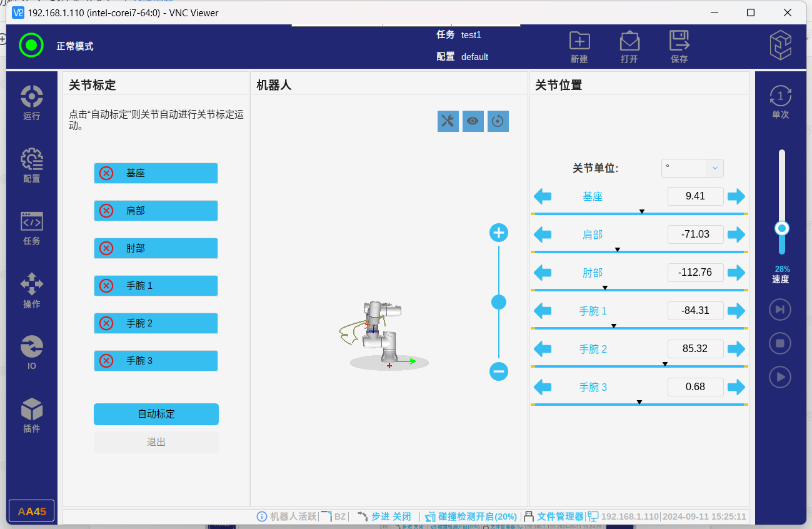Click the zoom out minus icon
Image resolution: width=812 pixels, height=529 pixels.
498,371
